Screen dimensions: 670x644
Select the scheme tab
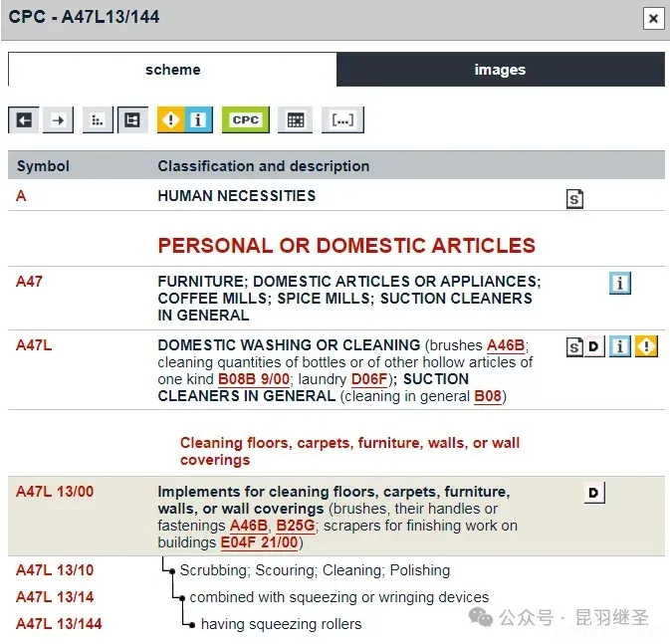tap(172, 70)
